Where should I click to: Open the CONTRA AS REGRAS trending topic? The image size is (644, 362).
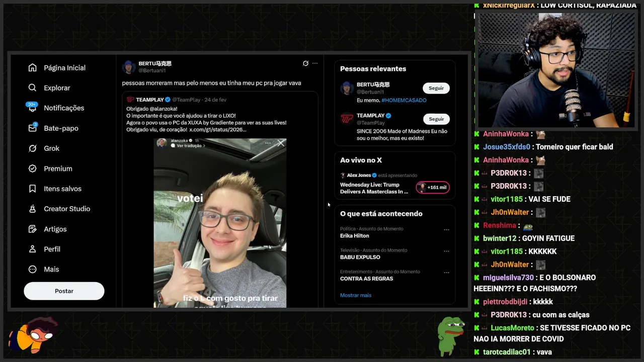point(367,279)
